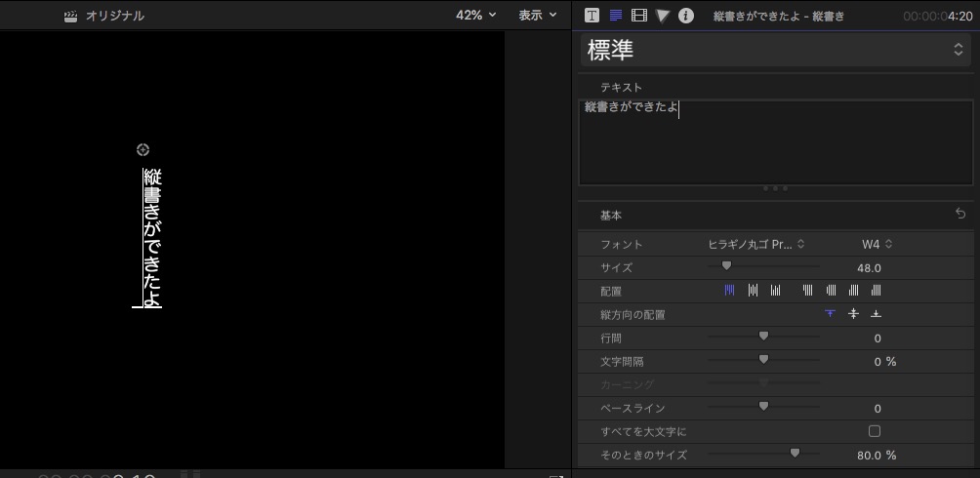Click the 00:00:04:20 duration timecode

pos(937,17)
